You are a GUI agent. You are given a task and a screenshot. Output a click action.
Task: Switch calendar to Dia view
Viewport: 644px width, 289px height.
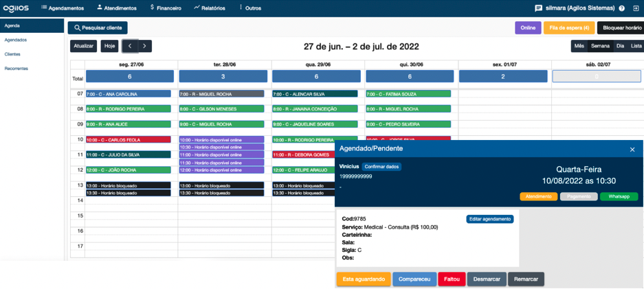coord(620,46)
